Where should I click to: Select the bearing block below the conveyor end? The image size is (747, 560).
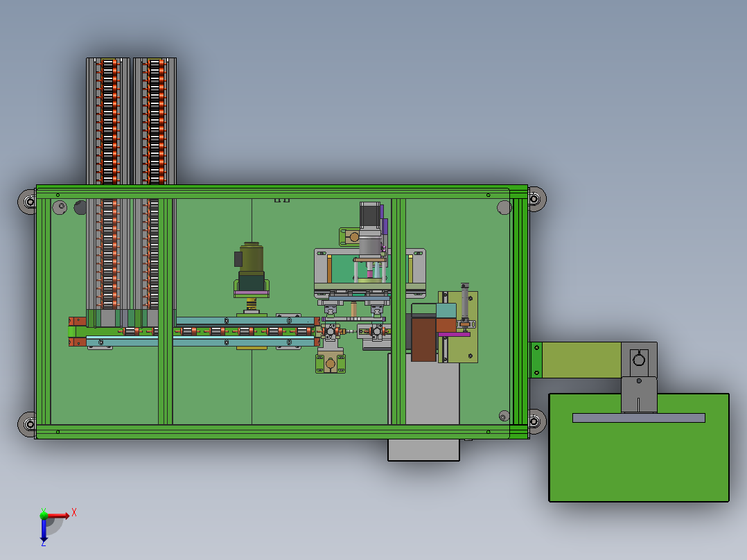click(330, 364)
